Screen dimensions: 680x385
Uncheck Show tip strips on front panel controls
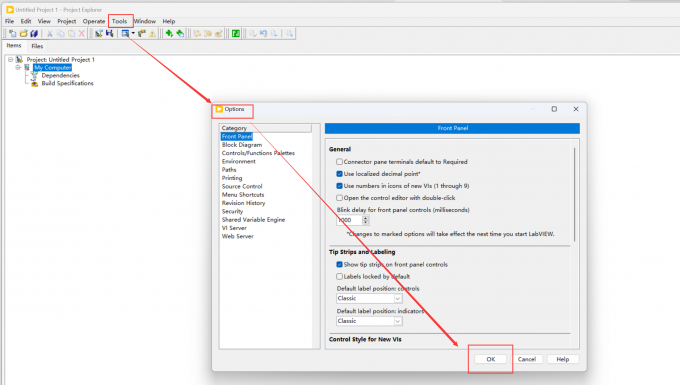coord(340,264)
